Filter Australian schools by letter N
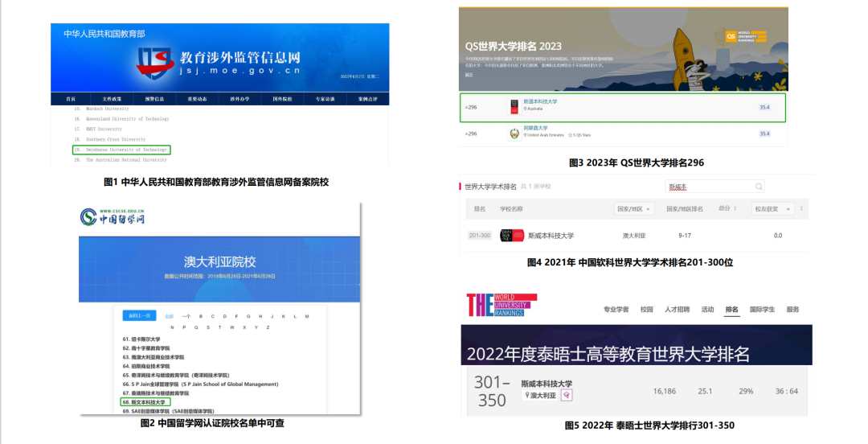The image size is (868, 444). point(172,327)
